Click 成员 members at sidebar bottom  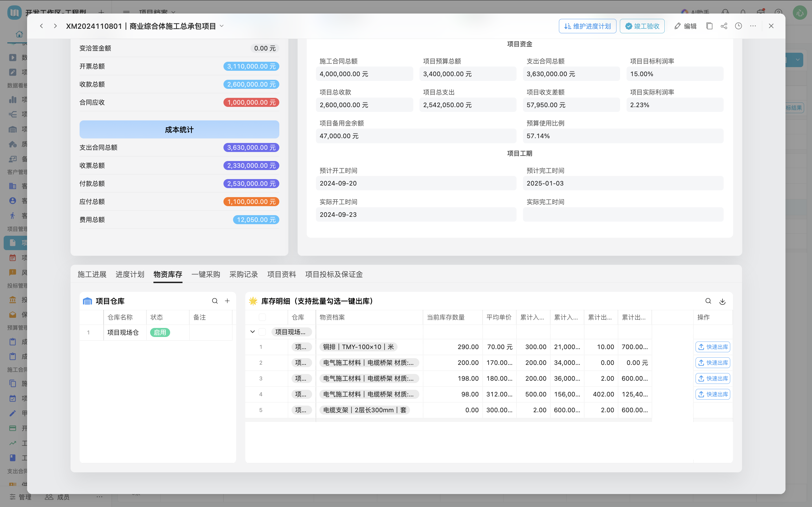[57, 497]
